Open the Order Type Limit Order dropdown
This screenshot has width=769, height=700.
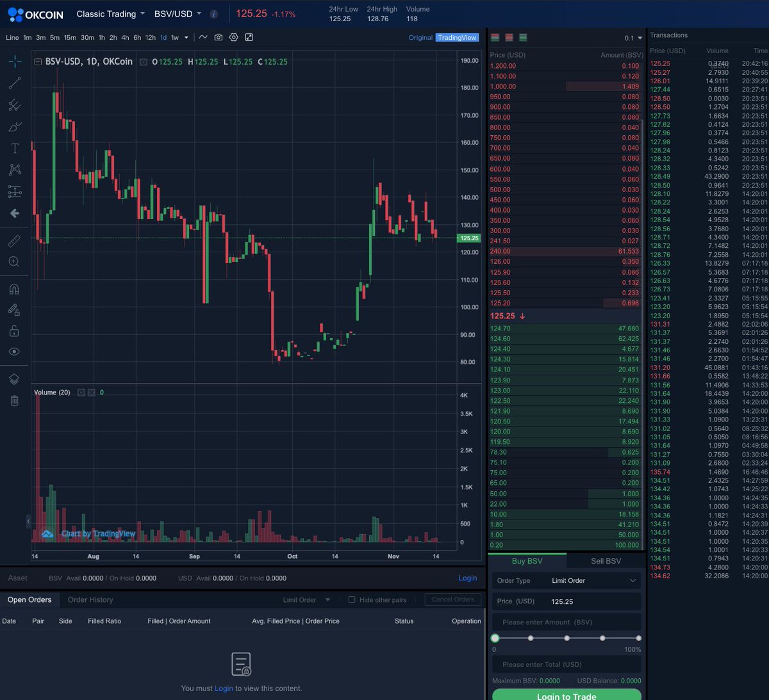[x=566, y=581]
